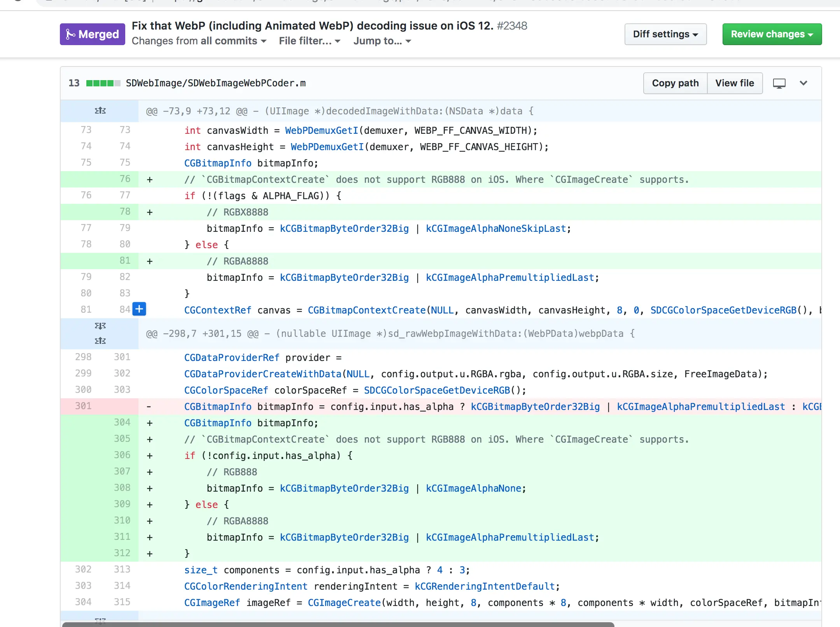This screenshot has height=627, width=840.
Task: Click the SDWebImage/SDWebImageWebPCoder.m file name link
Action: point(216,83)
